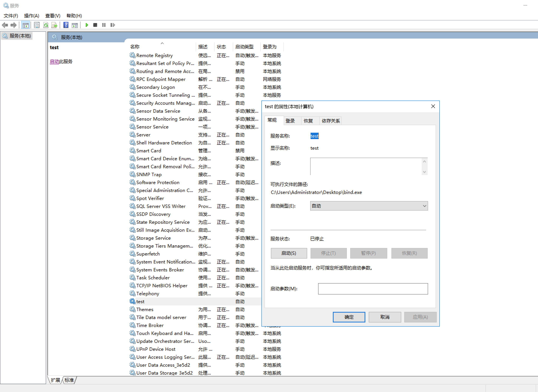Click the Restart Service toolbar icon
This screenshot has height=392, width=538.
pos(113,25)
